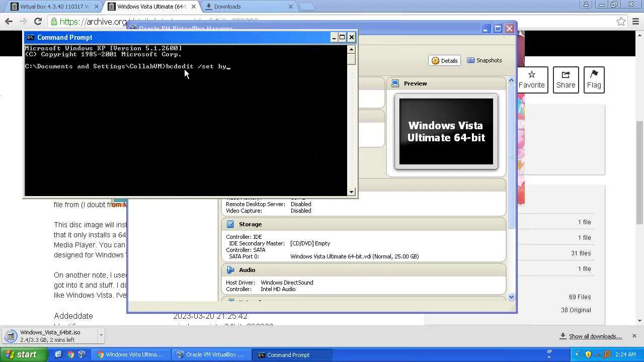Go back in the browser
This screenshot has height=362, width=644.
coord(9,21)
